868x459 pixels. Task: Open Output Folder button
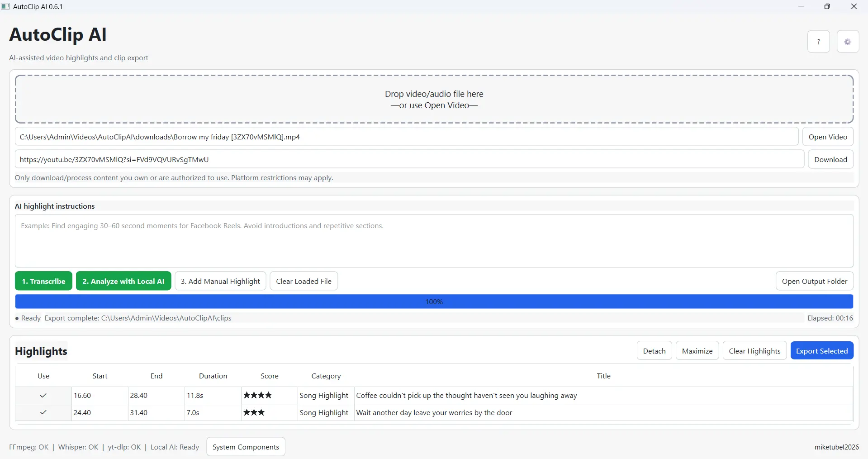coord(815,281)
